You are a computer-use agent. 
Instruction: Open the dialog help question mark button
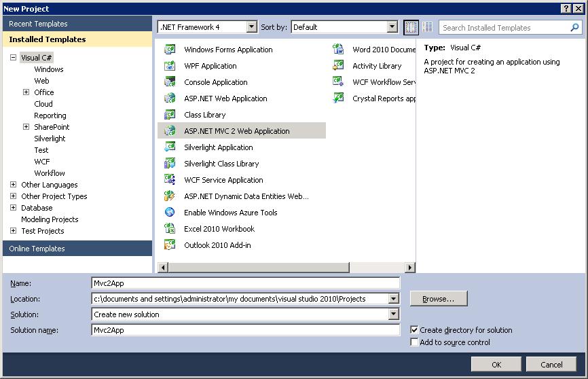click(567, 8)
